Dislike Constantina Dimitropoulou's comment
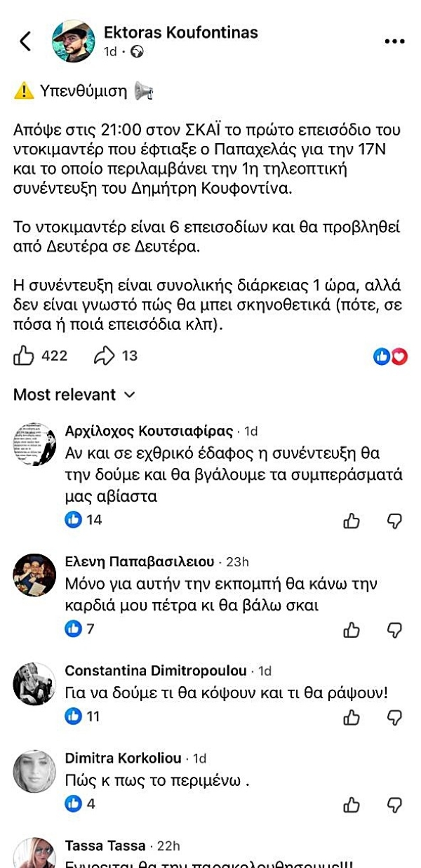The width and height of the screenshot is (421, 868). (x=394, y=717)
